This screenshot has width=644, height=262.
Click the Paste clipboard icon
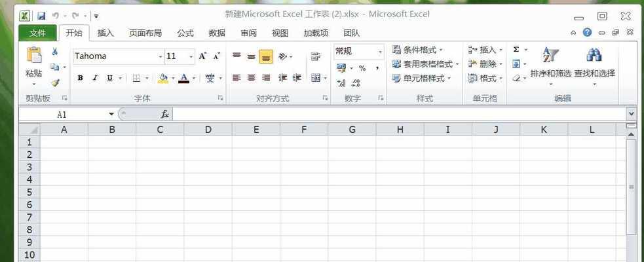[x=33, y=55]
